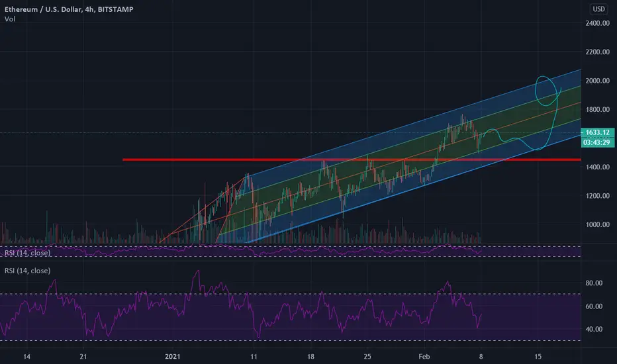Click date label 18 on time axis

310,357
